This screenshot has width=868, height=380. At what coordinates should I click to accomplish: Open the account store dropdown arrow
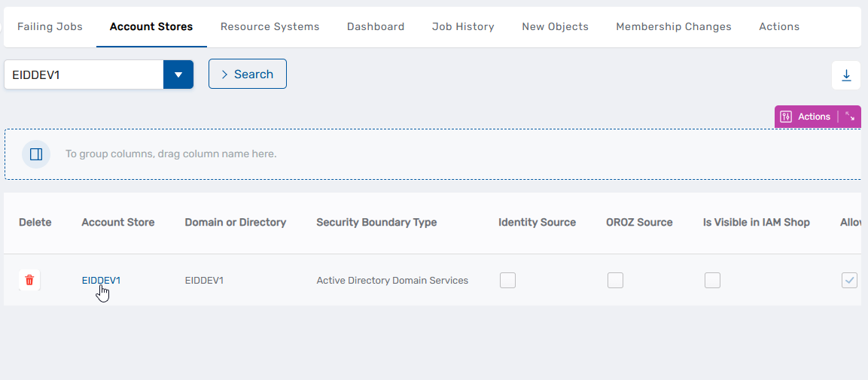(178, 74)
